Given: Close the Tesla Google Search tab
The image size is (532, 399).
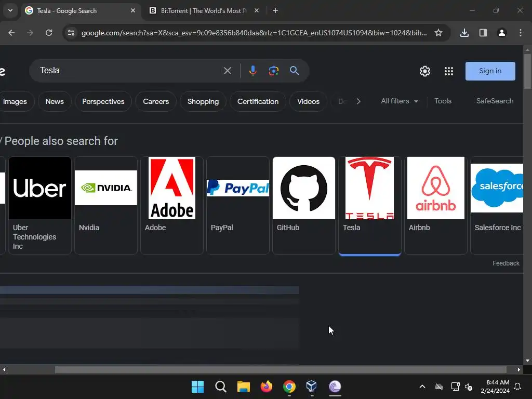Looking at the screenshot, I should coord(133,10).
